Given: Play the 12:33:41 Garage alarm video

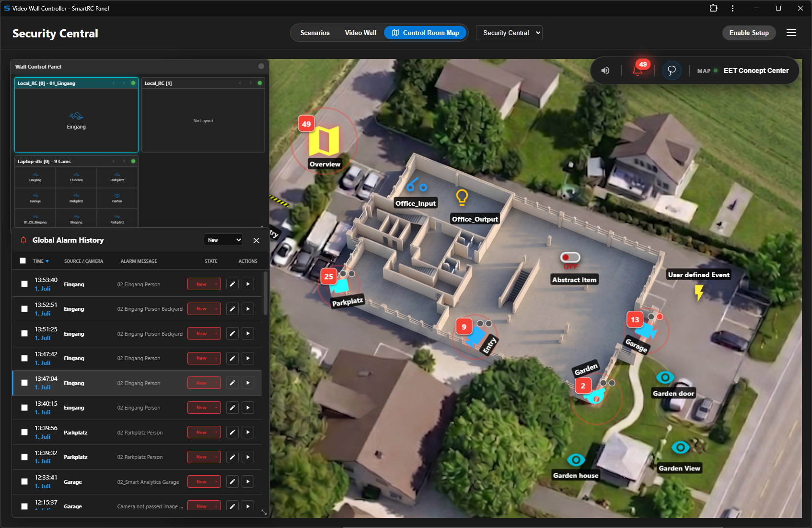Looking at the screenshot, I should pyautogui.click(x=248, y=481).
